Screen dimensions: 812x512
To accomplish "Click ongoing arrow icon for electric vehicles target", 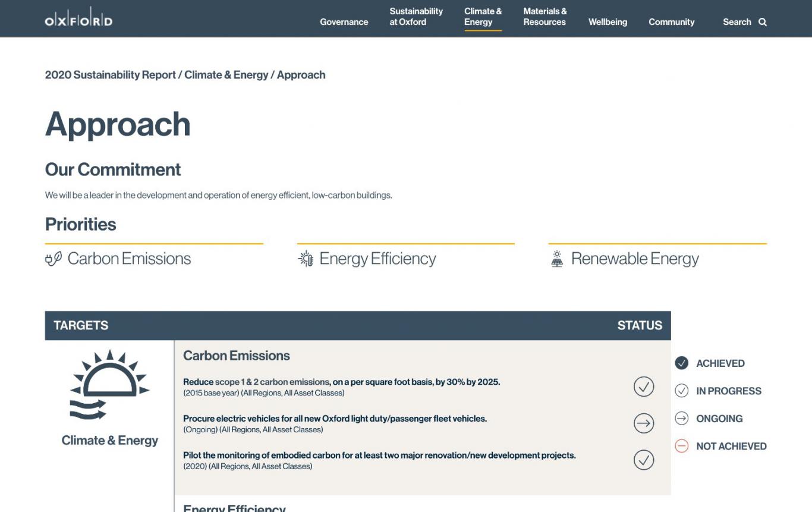I will pos(644,423).
